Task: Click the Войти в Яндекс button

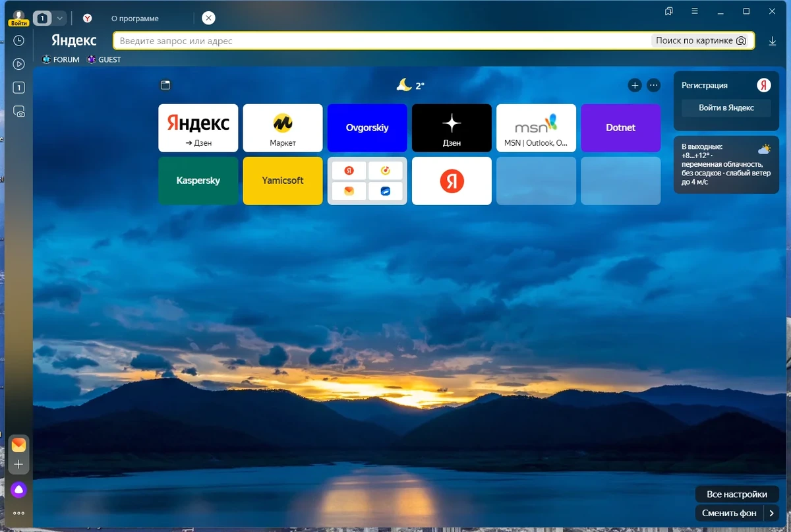Action: click(726, 107)
